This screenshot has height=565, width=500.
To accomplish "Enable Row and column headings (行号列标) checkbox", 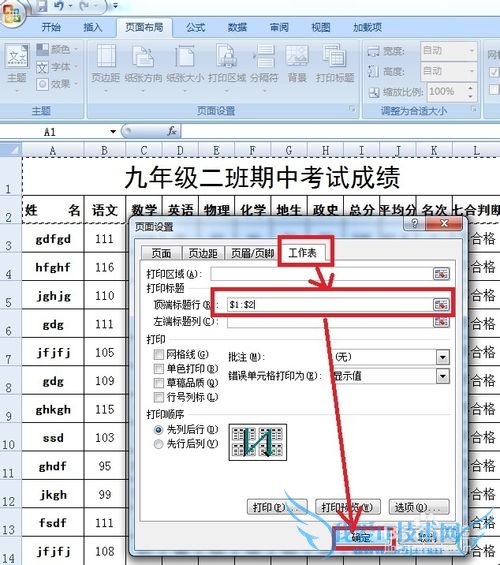I will 159,397.
